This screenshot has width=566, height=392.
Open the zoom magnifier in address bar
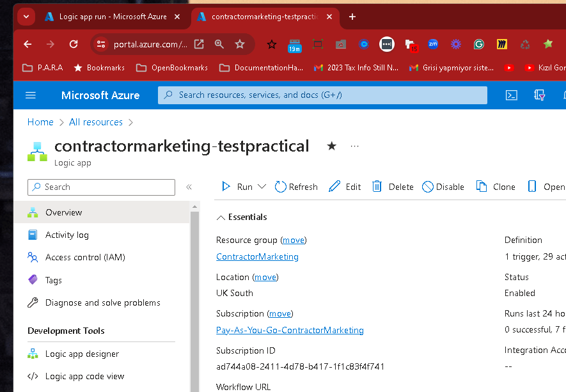pos(219,44)
